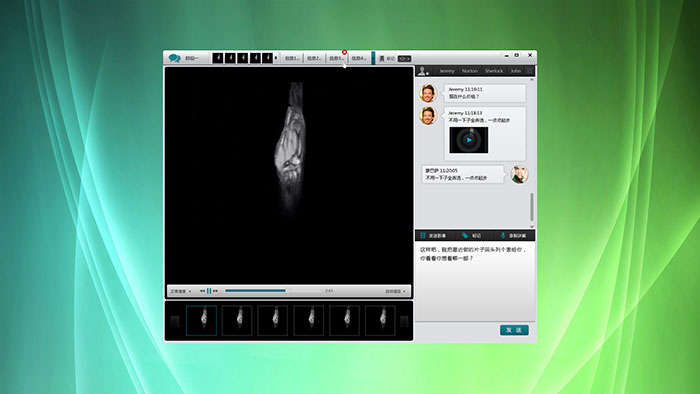Click the rewind button in player bar

coord(202,291)
